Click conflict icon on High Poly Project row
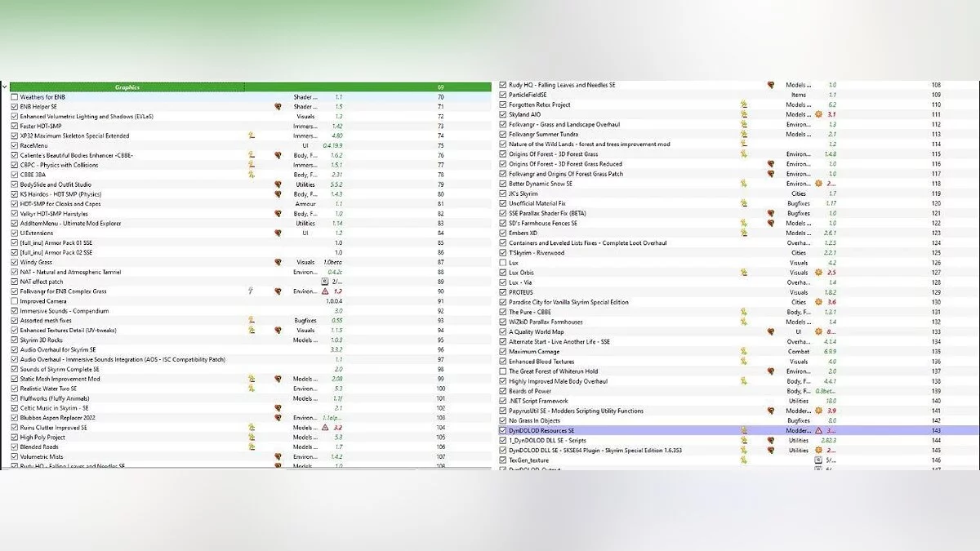Viewport: 980px width, 551px height. (x=252, y=438)
